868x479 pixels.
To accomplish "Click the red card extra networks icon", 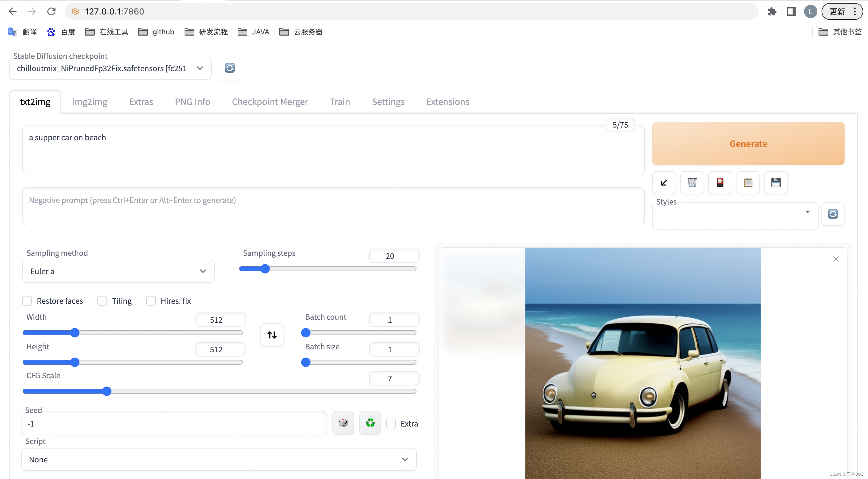I will [720, 183].
